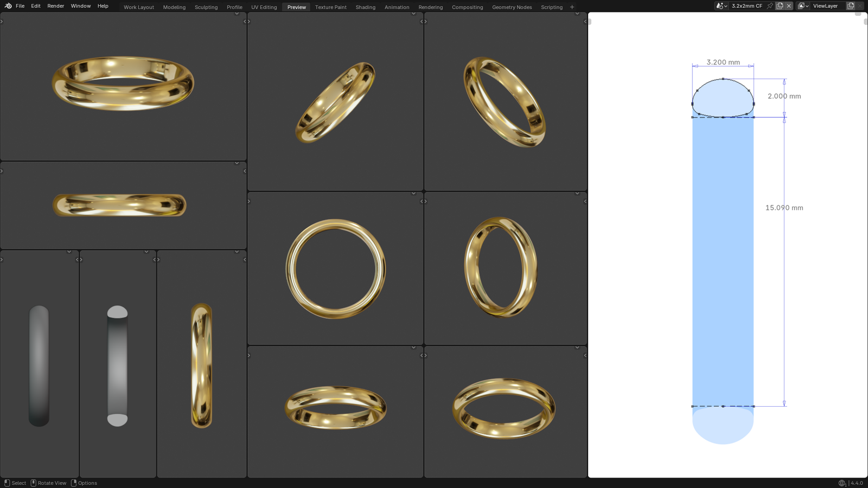Open the scene browse dropdown icon
This screenshot has width=868, height=488.
(721, 6)
